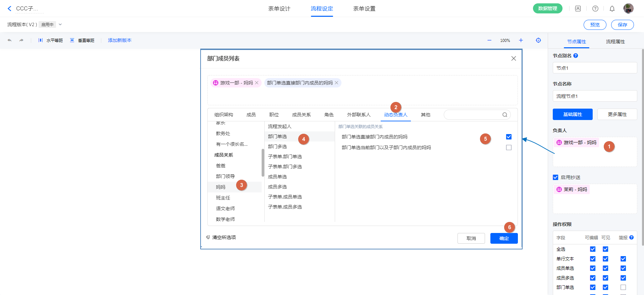Click the 节点别名 input field
This screenshot has width=644, height=295.
coord(595,68)
